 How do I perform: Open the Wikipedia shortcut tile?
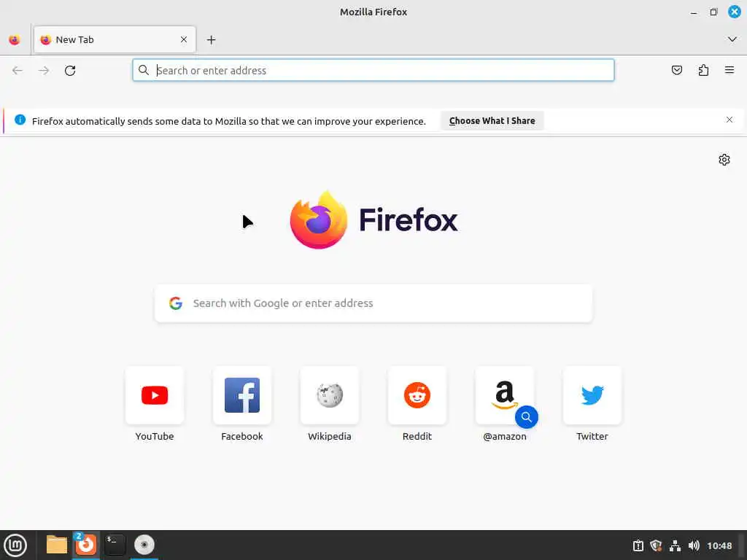coord(330,395)
